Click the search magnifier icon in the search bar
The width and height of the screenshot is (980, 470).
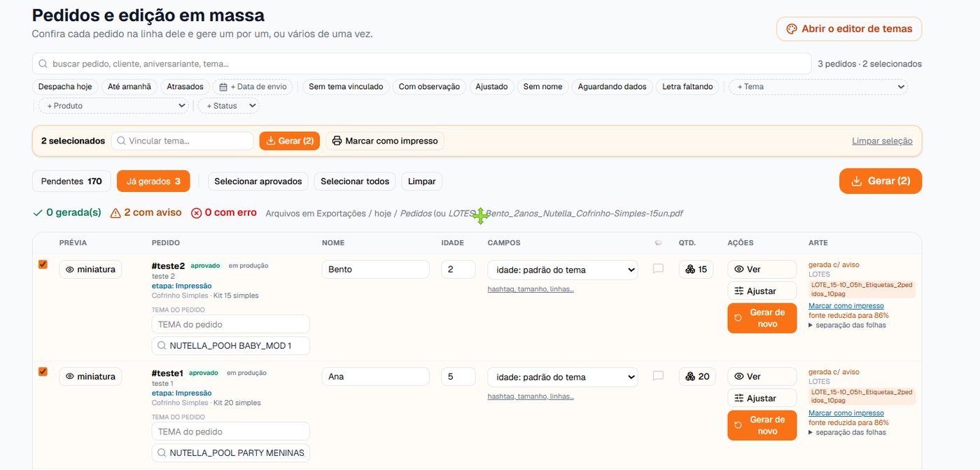pyautogui.click(x=44, y=64)
